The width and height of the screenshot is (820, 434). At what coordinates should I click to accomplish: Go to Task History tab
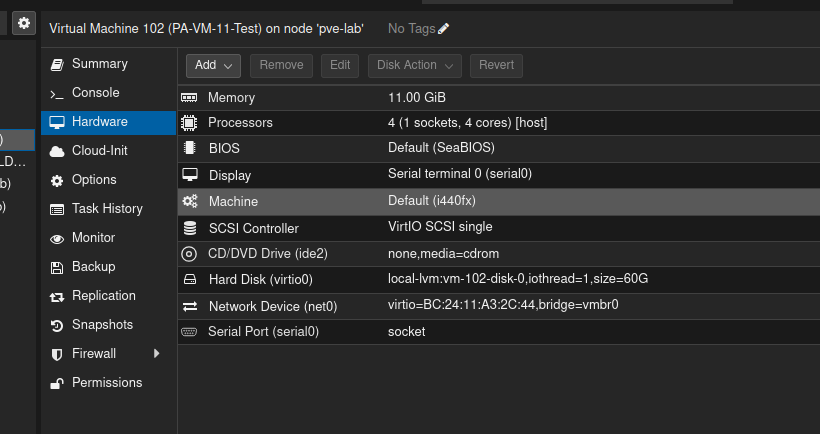[108, 209]
